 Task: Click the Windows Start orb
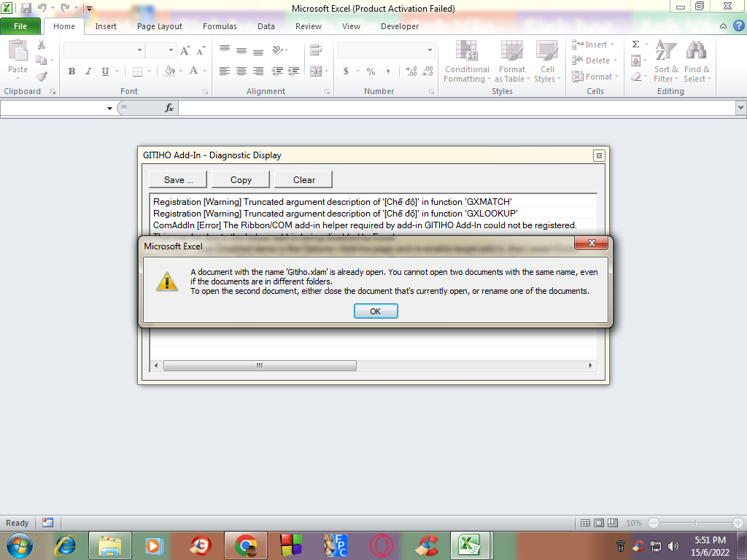[20, 545]
